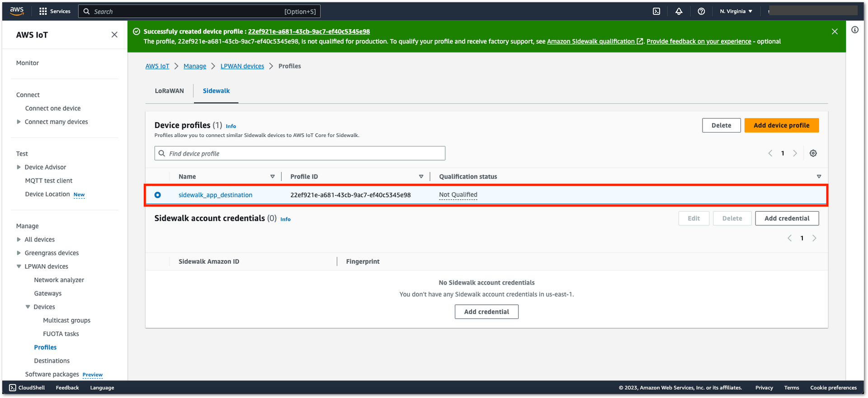868x398 pixels.
Task: Click Delete button for device profiles
Action: click(722, 125)
